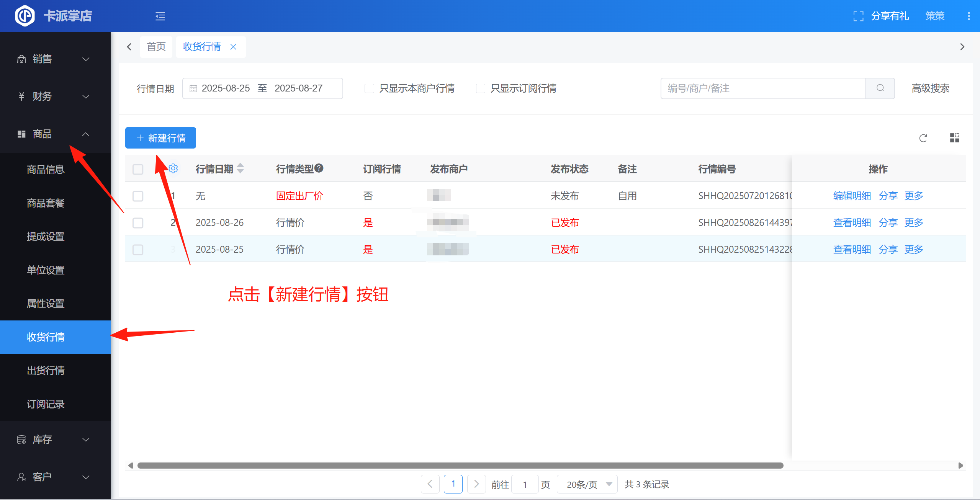Close the 收货行情 tab with X

[233, 47]
